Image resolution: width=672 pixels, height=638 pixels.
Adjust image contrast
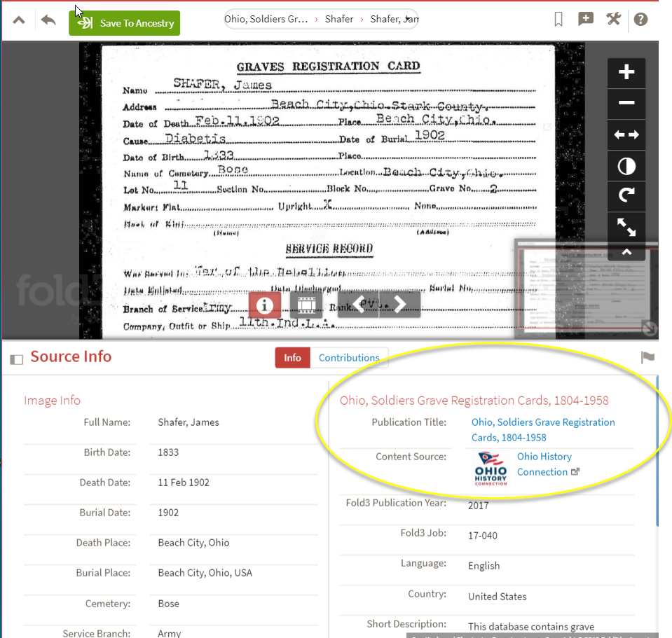click(626, 166)
